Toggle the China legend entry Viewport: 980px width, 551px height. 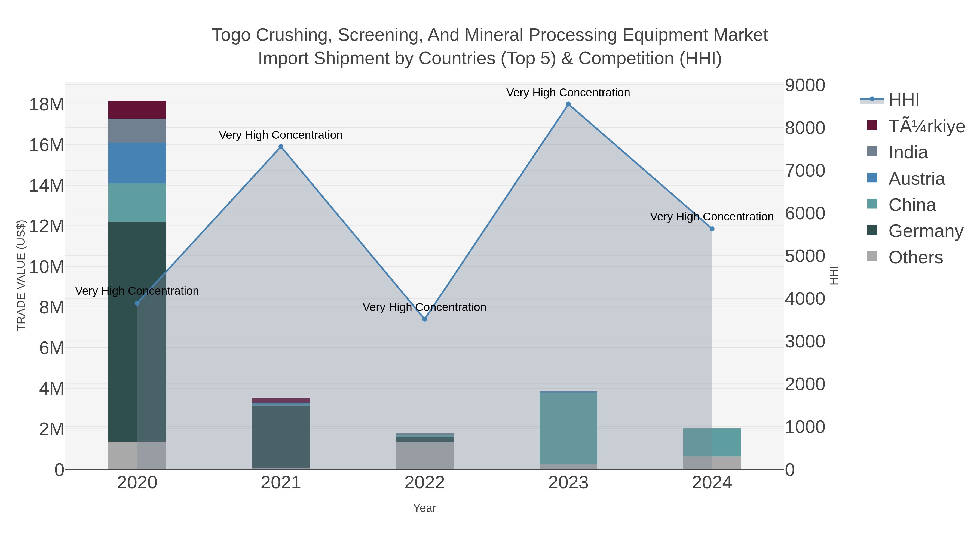click(901, 205)
